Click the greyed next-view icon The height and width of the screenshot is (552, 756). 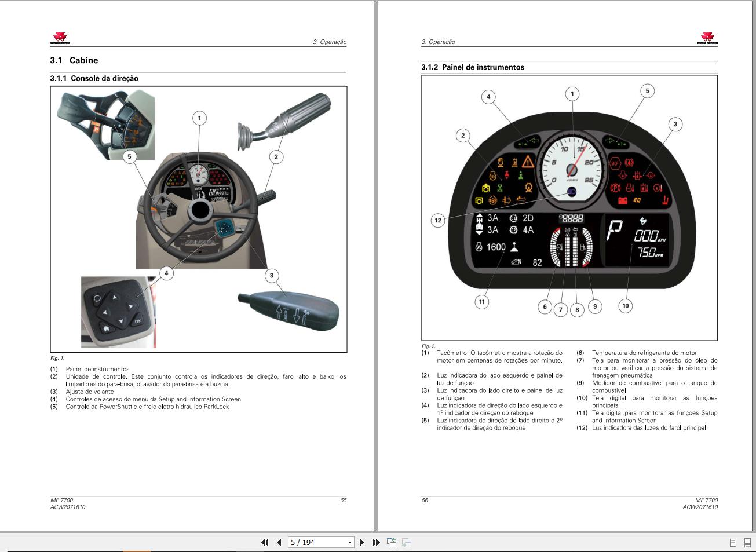pos(407,543)
